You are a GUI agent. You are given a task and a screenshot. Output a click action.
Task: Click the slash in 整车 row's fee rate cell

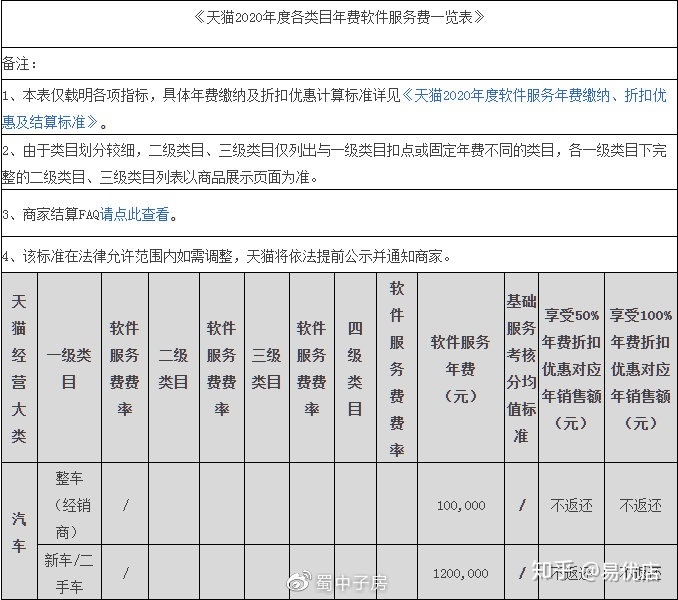[x=125, y=505]
